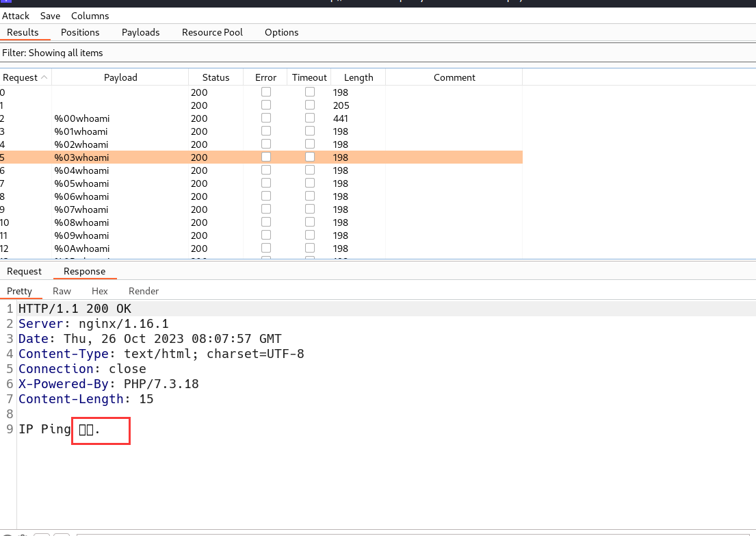Click the Content-Type header line
756x536 pixels.
[161, 354]
